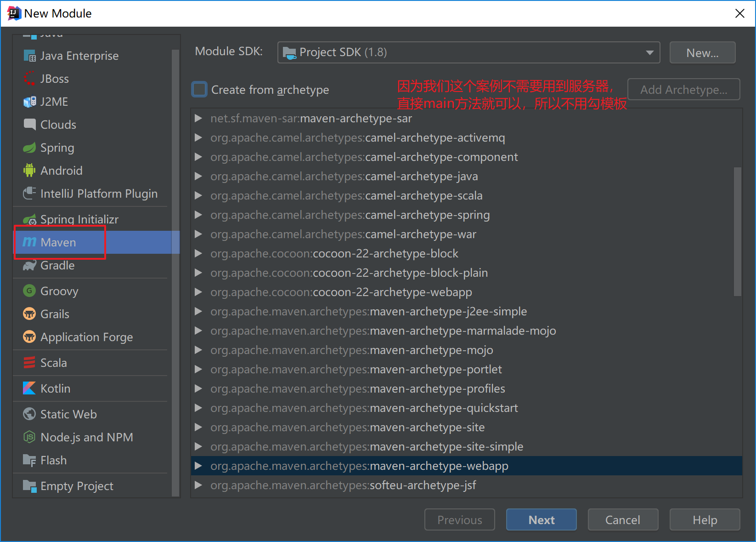Screen dimensions: 756x542
Task: Select maven-archetype-j2ee-simple row
Action: point(467,311)
